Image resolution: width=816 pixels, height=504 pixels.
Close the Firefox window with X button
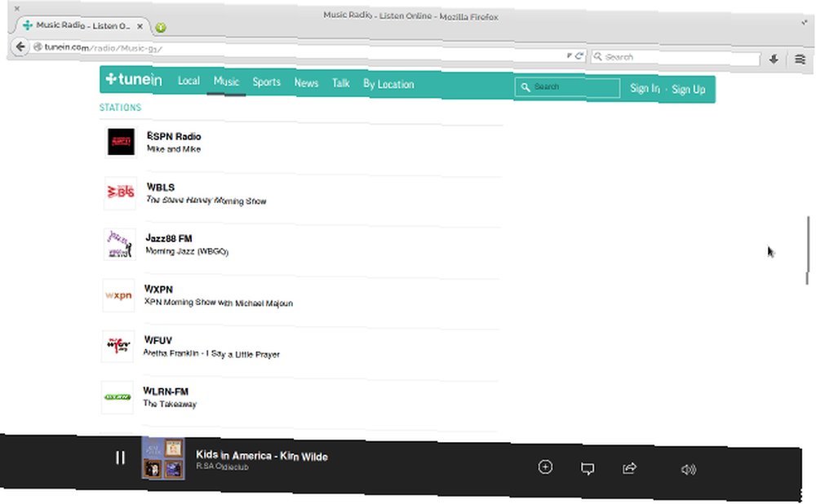tap(16, 8)
